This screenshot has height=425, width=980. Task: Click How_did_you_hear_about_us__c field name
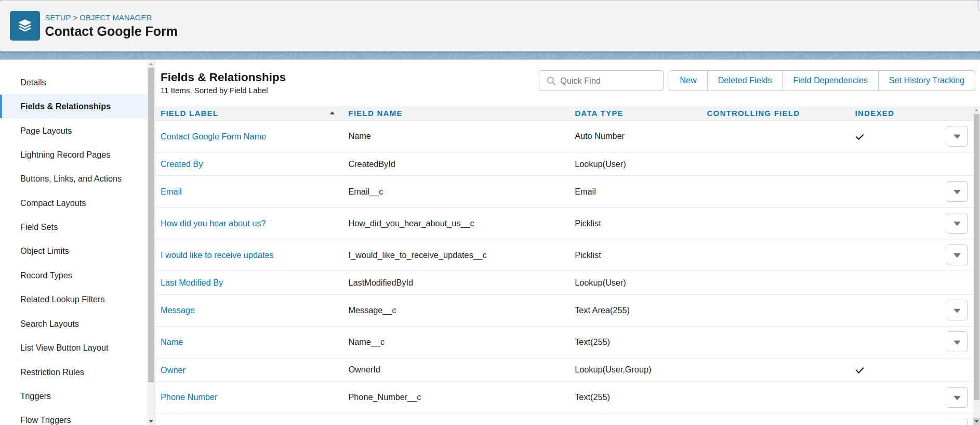[411, 223]
